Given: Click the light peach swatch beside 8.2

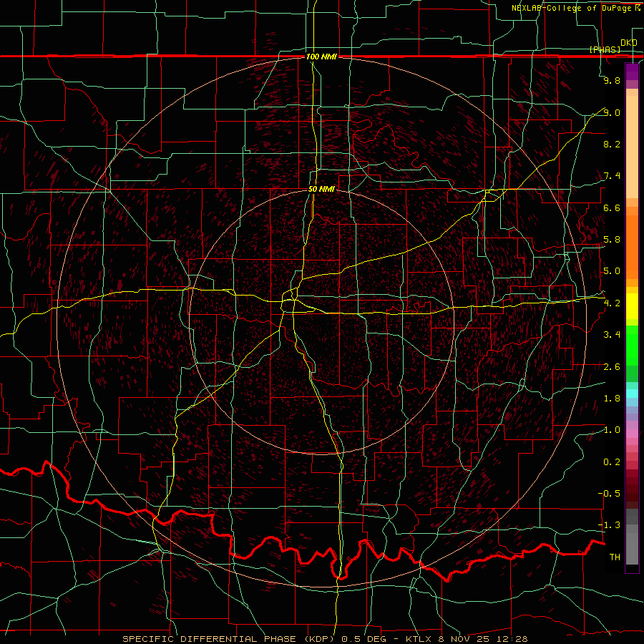Looking at the screenshot, I should pos(632,147).
